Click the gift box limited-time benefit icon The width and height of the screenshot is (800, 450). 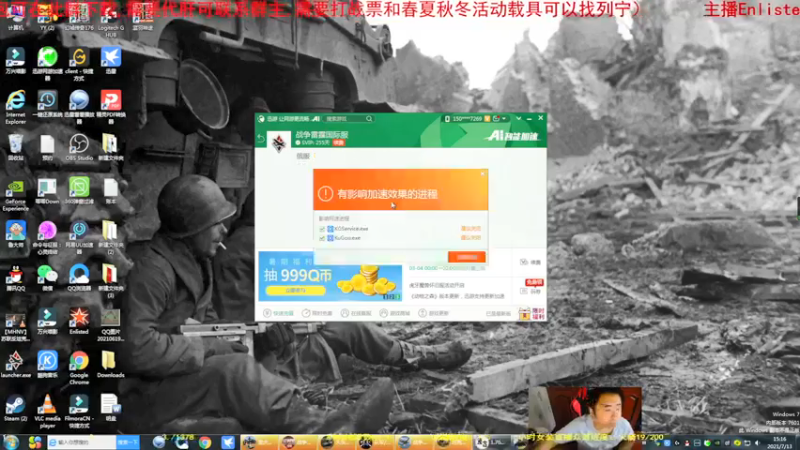click(524, 313)
